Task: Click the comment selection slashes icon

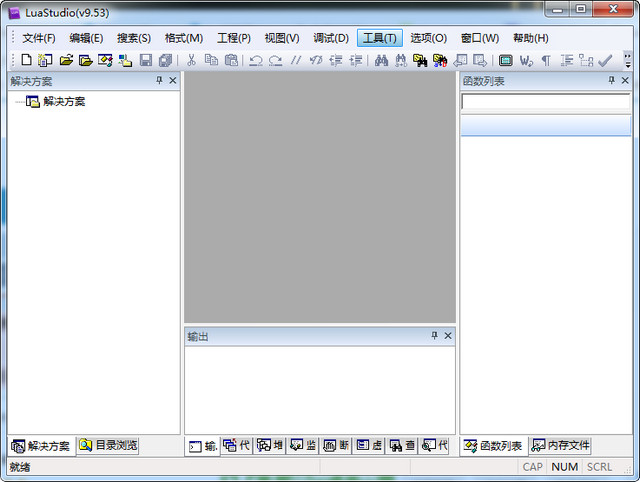Action: click(296, 61)
